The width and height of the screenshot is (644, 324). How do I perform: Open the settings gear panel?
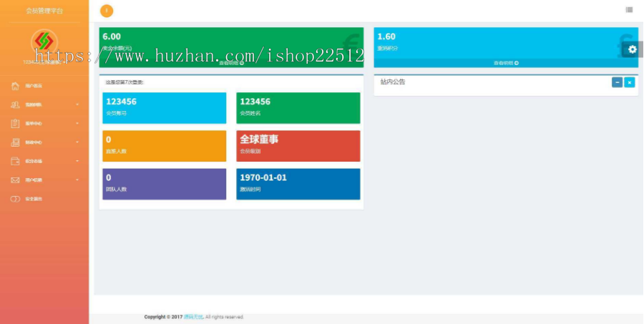coord(632,49)
